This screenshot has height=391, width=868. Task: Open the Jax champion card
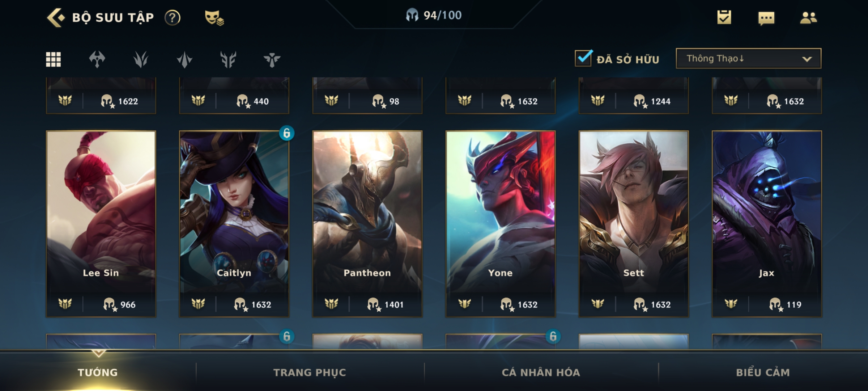767,224
